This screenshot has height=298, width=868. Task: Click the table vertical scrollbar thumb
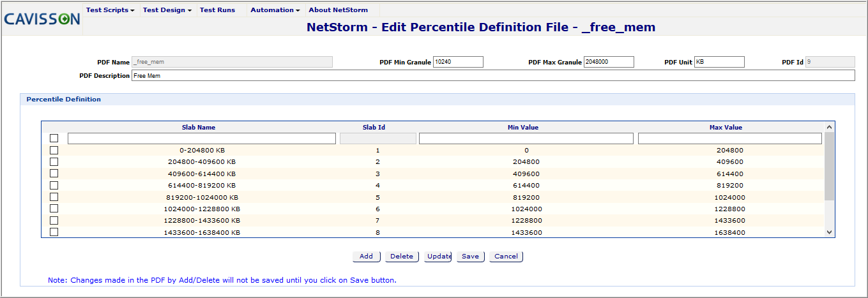tap(829, 166)
